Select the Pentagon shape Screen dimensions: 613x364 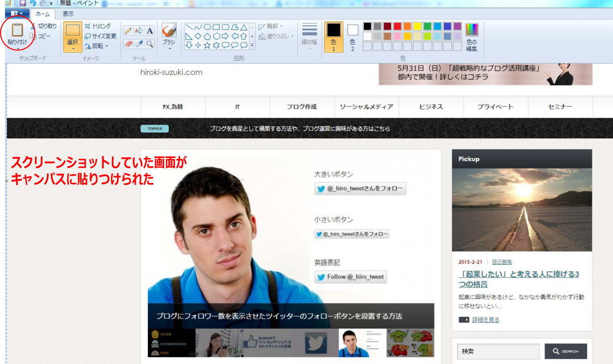[207, 36]
